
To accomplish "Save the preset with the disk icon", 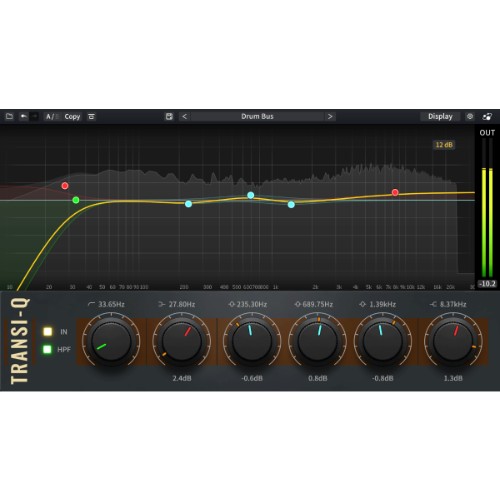I will tap(169, 116).
